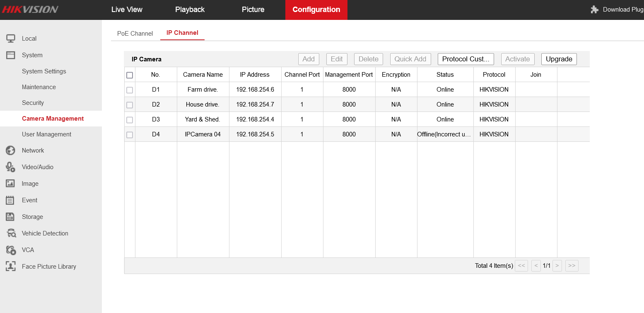Viewport: 644px width, 313px height.
Task: Click the Download Plugin puzzle icon
Action: pyautogui.click(x=595, y=10)
